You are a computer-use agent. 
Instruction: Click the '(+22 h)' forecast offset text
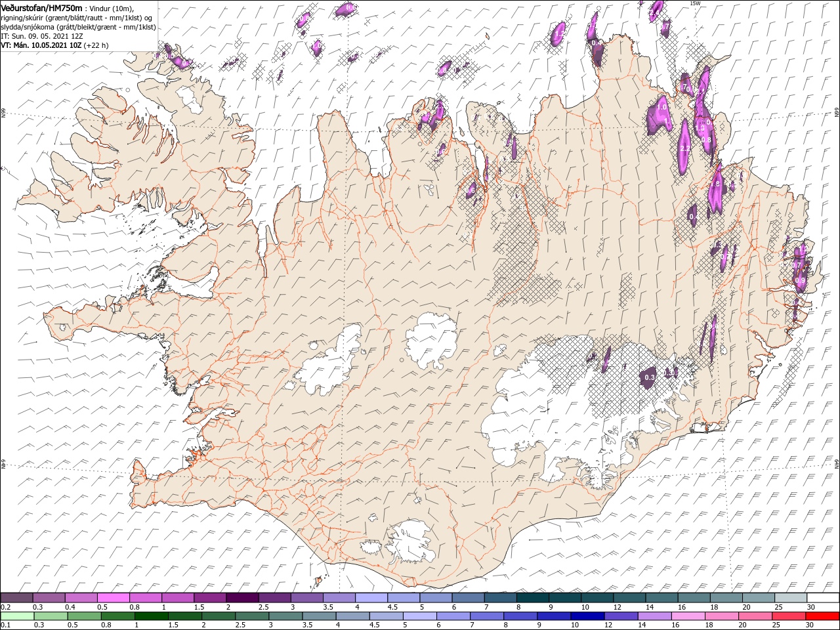click(x=96, y=45)
